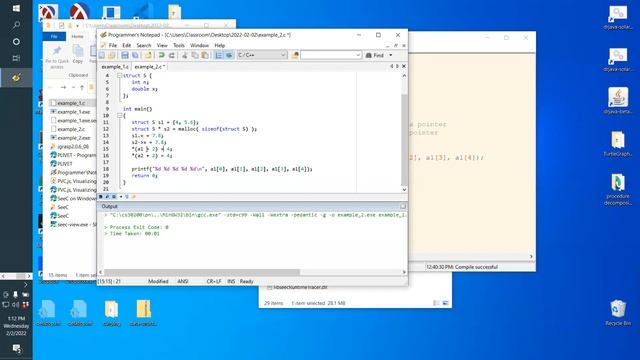640x360 pixels.
Task: Click the Paste clipboard toolbar icon
Action: 205,55
